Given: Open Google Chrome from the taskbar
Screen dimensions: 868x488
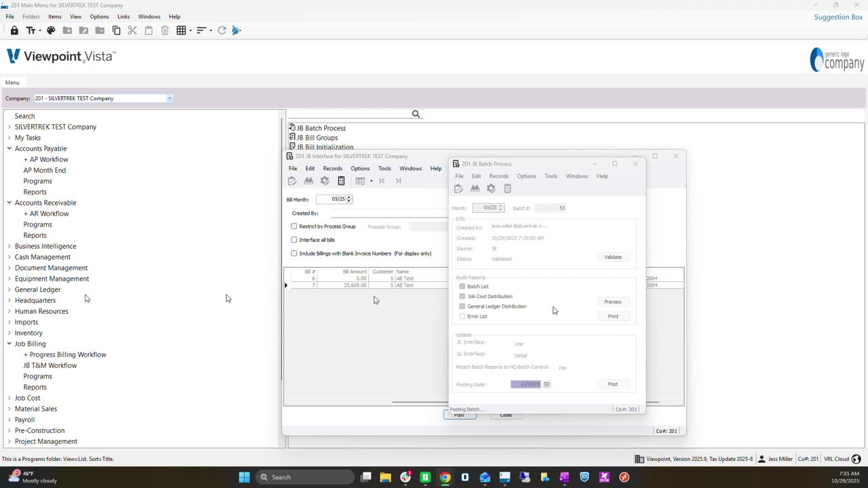Looking at the screenshot, I should point(445,477).
